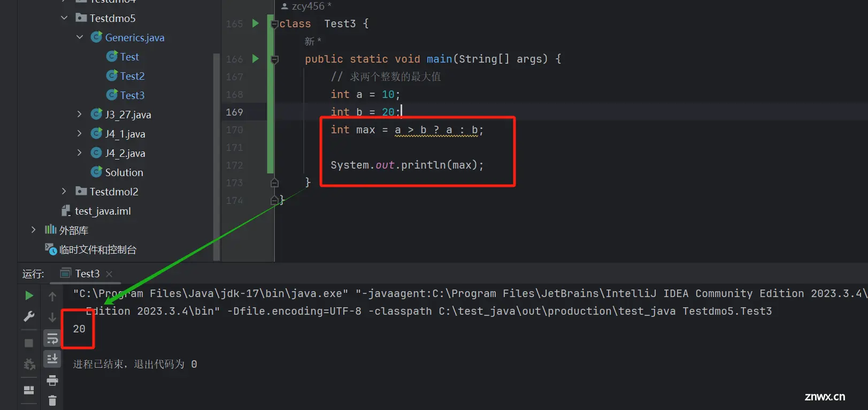Close the Test3 run tab
The width and height of the screenshot is (868, 410).
click(x=109, y=274)
